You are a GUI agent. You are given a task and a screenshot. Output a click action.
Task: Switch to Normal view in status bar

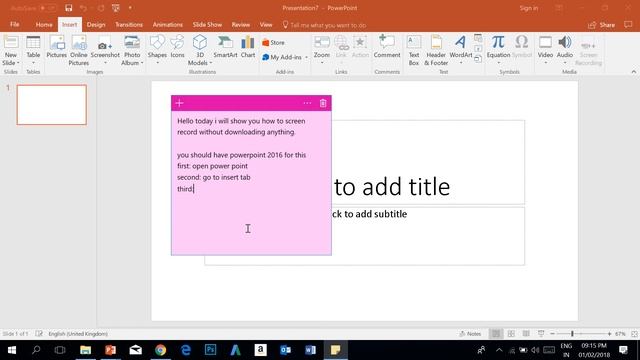click(x=496, y=333)
